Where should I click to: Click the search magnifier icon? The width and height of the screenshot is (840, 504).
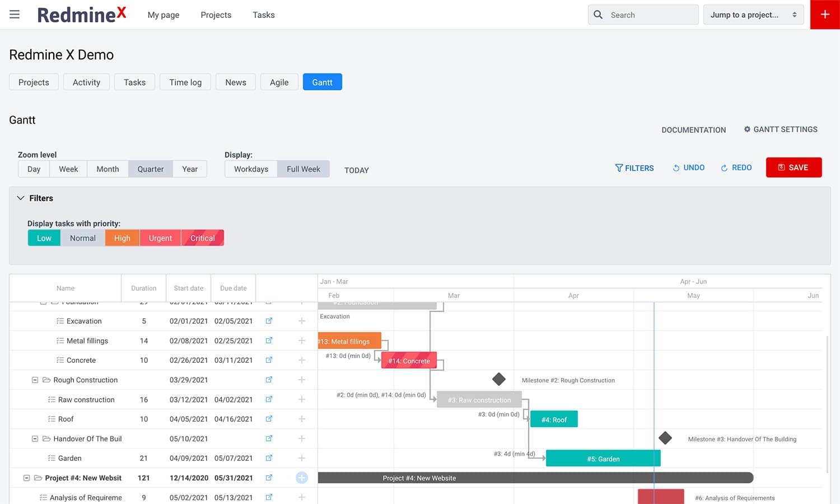pyautogui.click(x=598, y=15)
